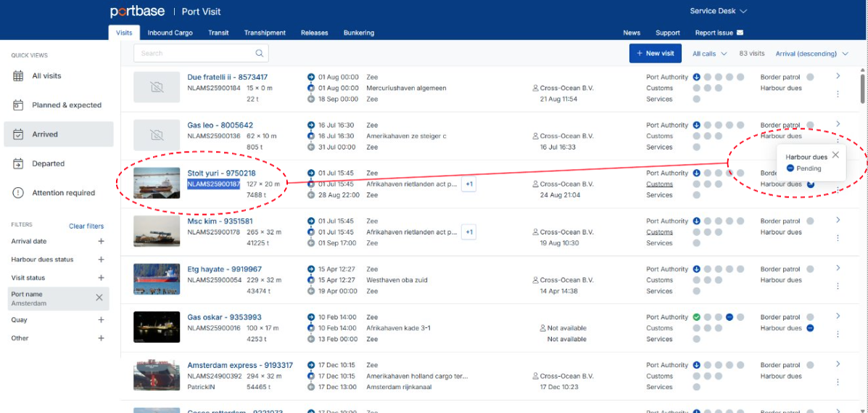Open three-dot menu for Etg hayate
The image size is (868, 413).
[x=838, y=286]
